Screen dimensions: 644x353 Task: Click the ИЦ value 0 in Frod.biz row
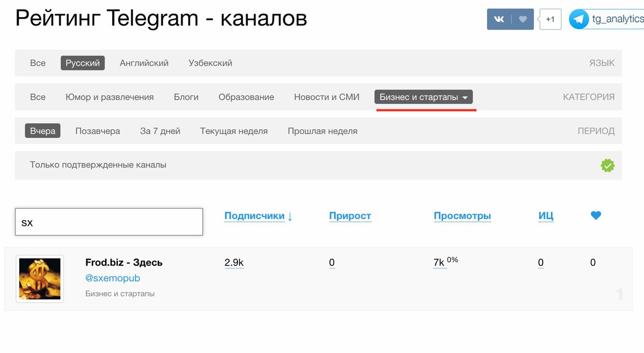[x=541, y=262]
